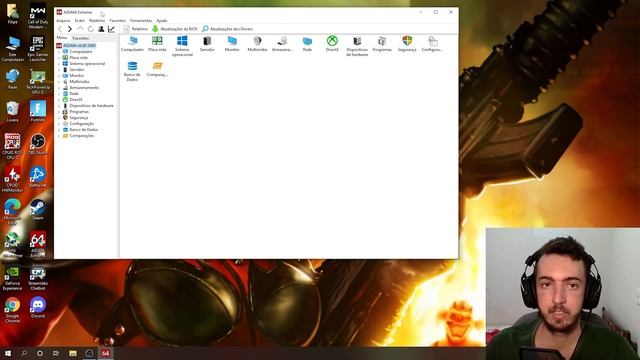Expand the Placa mãe tree node

pos(59,58)
